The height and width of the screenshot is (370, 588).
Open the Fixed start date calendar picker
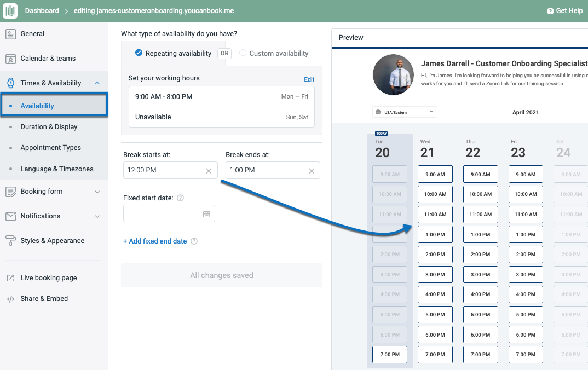pos(207,212)
